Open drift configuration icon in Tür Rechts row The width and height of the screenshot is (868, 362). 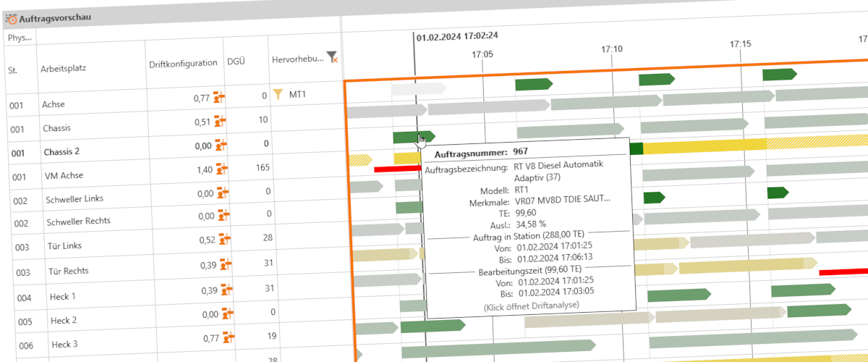coord(226,263)
